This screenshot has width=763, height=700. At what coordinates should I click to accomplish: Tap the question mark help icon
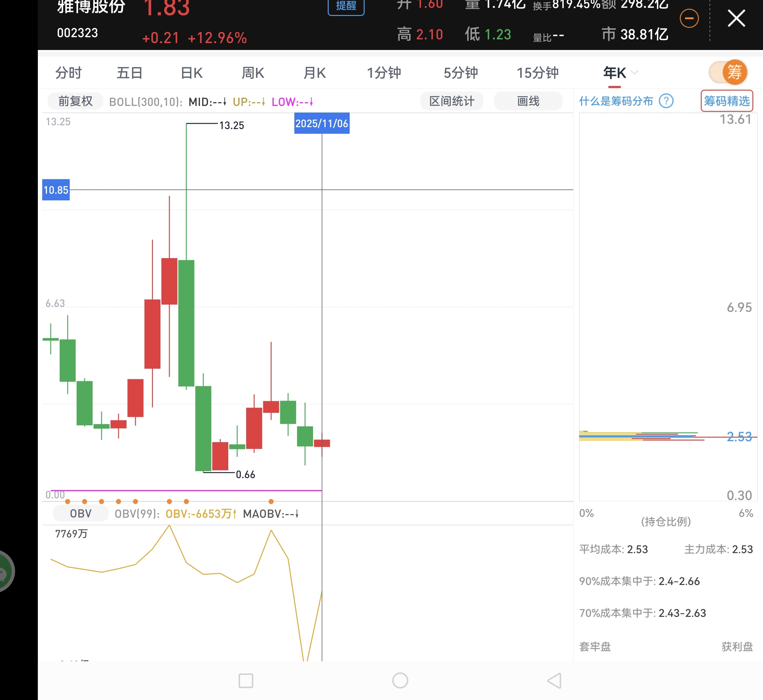[666, 101]
